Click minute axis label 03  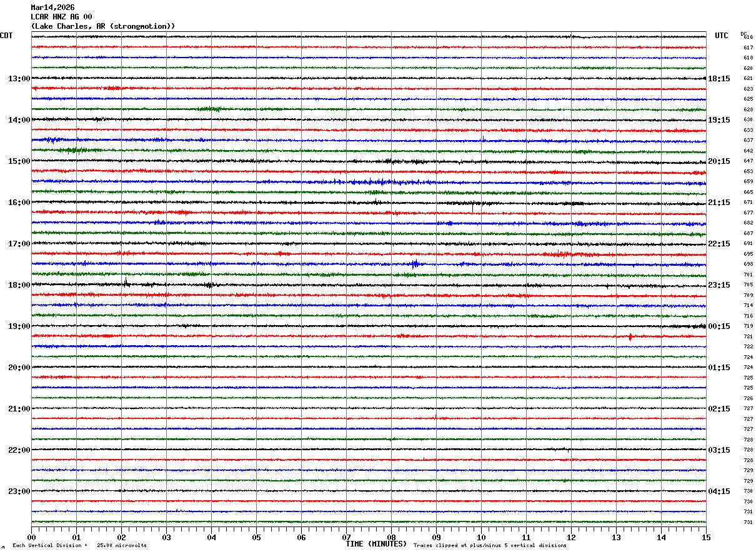[166, 537]
